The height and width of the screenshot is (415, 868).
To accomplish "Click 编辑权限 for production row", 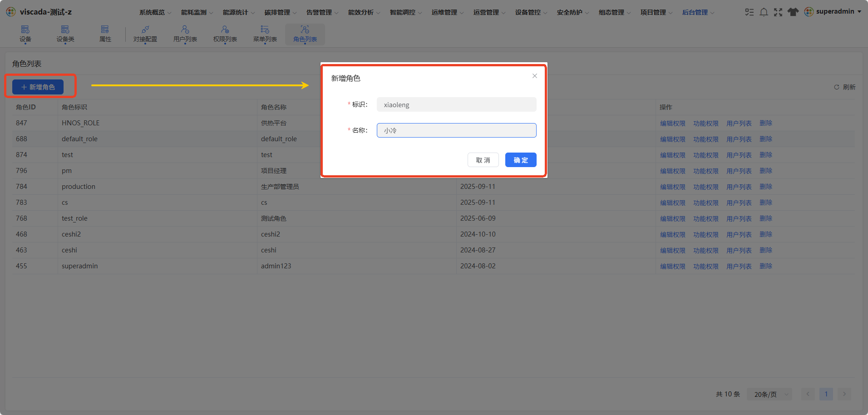I will point(673,187).
